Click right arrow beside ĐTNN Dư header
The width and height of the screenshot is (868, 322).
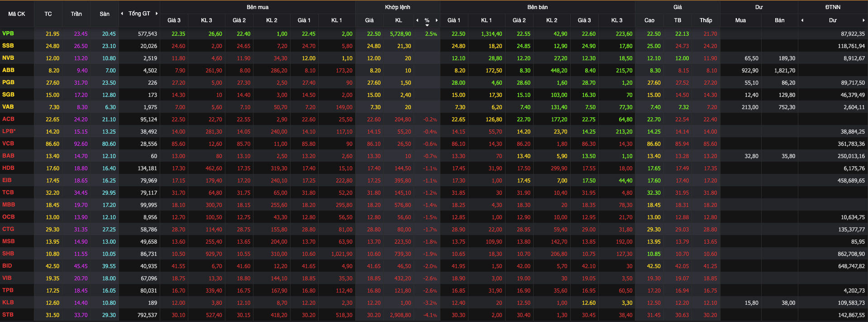point(863,20)
